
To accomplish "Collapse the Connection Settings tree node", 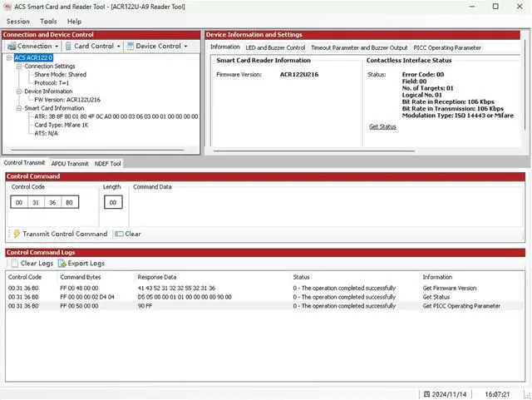I will (x=18, y=67).
